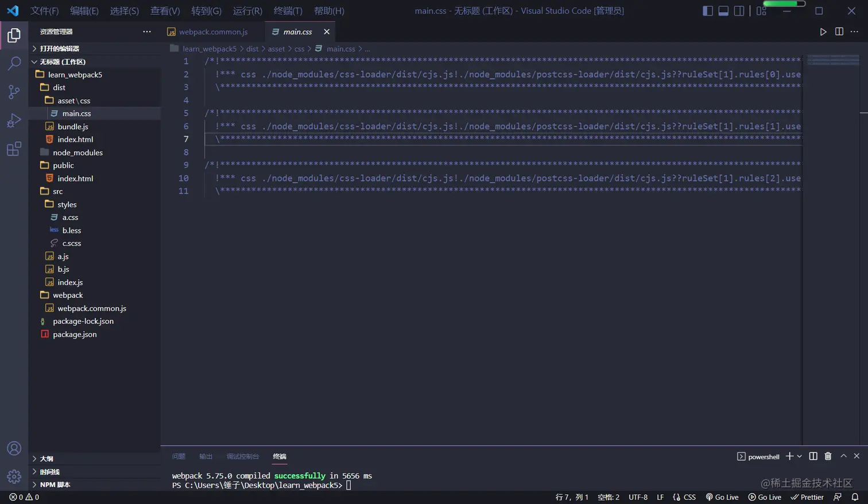The height and width of the screenshot is (504, 868).
Task: Open Customize Layout icon
Action: pyautogui.click(x=761, y=11)
